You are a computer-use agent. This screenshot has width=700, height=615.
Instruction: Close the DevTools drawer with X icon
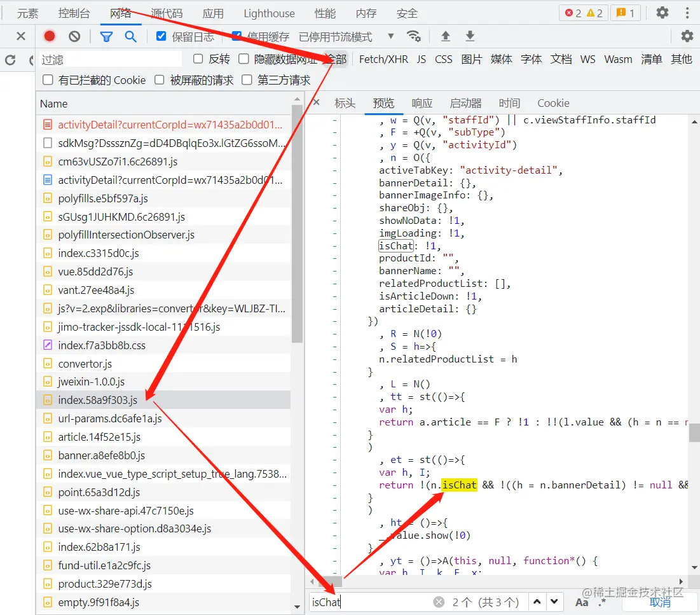click(20, 36)
